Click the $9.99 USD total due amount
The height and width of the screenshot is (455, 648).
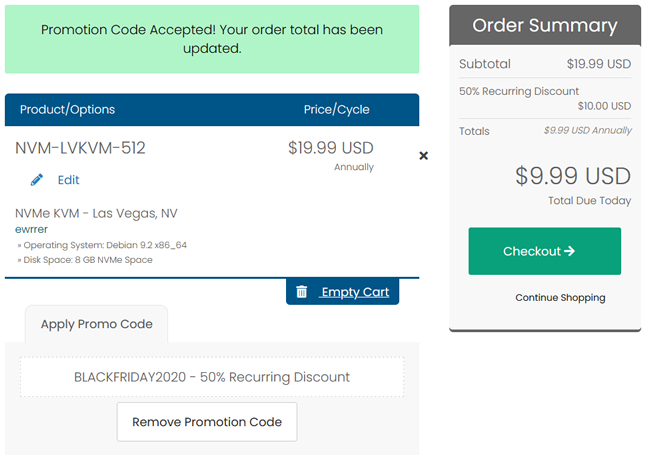573,177
